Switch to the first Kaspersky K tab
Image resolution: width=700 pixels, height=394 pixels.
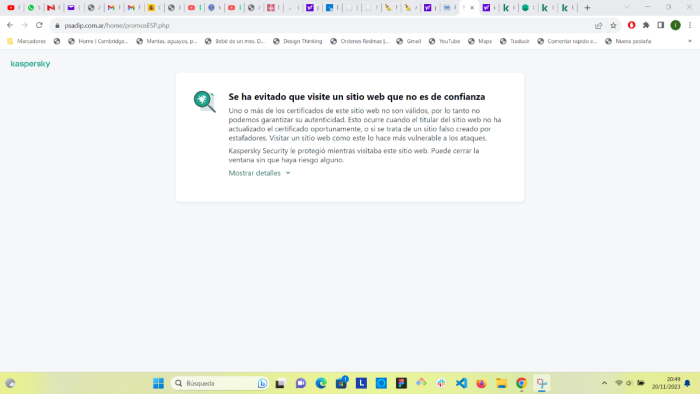point(509,8)
